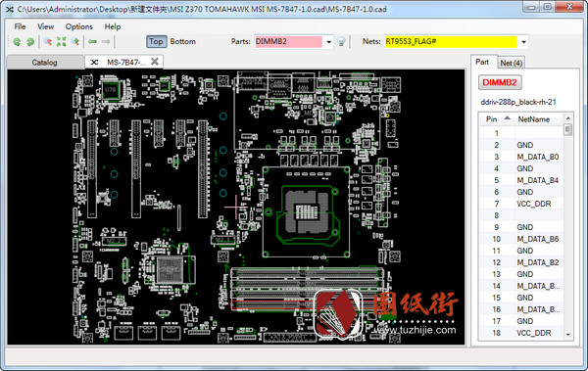
Task: Click the red DIMMB2 part button
Action: coord(500,82)
